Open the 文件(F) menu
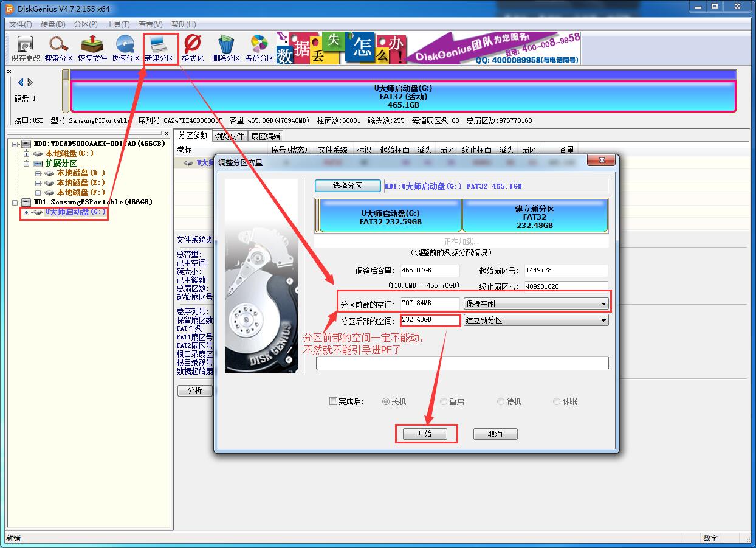This screenshot has height=548, width=756. 21,24
